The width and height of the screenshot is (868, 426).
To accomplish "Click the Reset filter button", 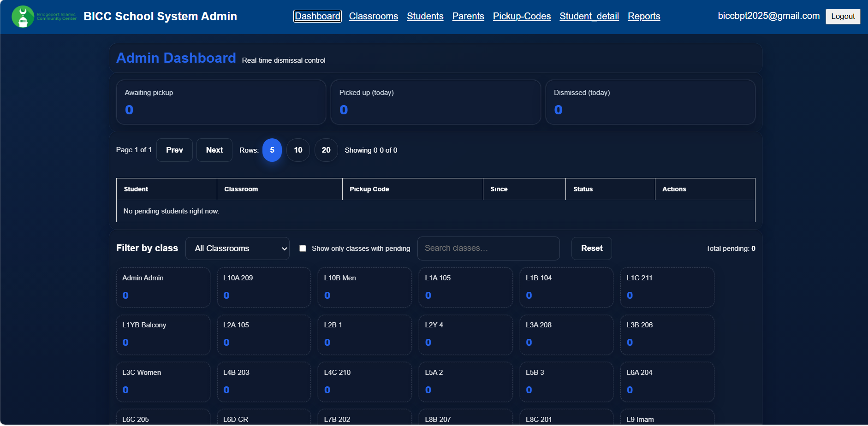I will tap(592, 248).
